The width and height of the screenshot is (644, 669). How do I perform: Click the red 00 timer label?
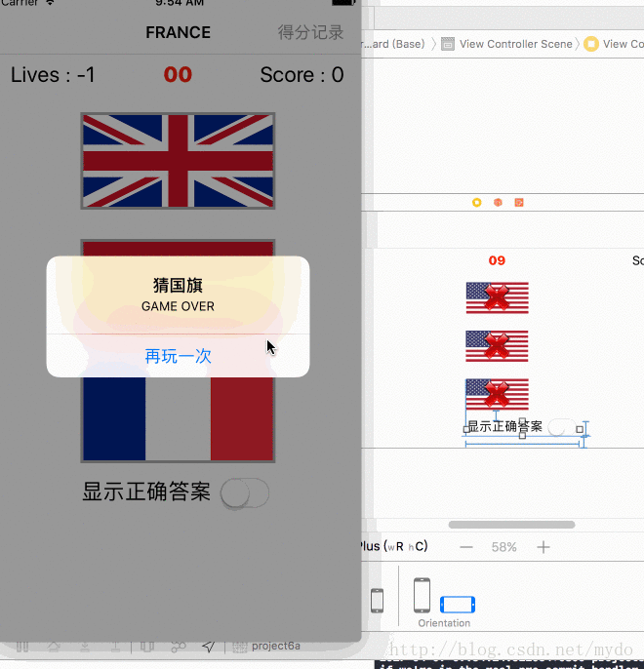click(x=178, y=75)
